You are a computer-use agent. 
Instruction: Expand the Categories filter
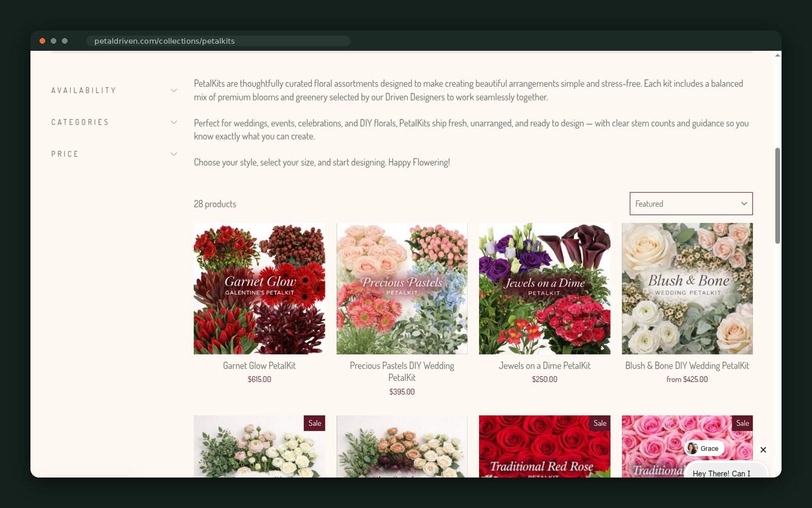tap(114, 122)
